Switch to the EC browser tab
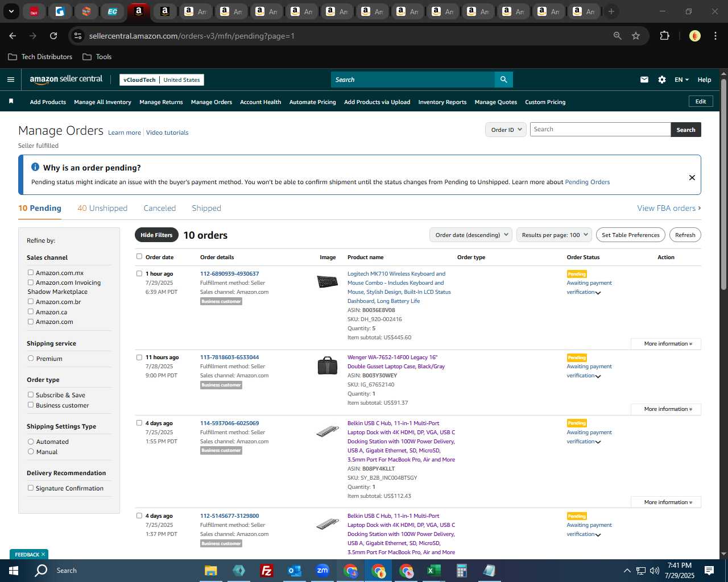 coord(113,11)
